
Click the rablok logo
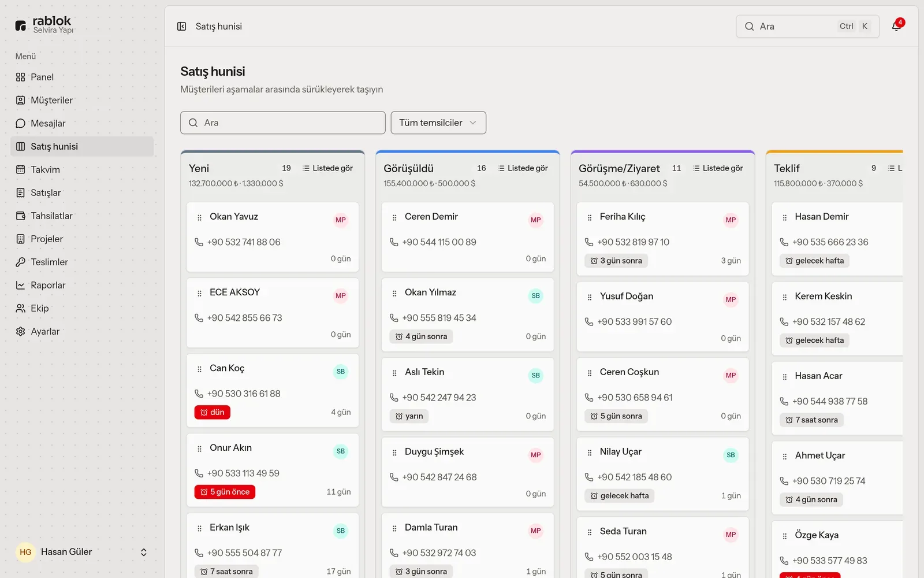tap(44, 25)
